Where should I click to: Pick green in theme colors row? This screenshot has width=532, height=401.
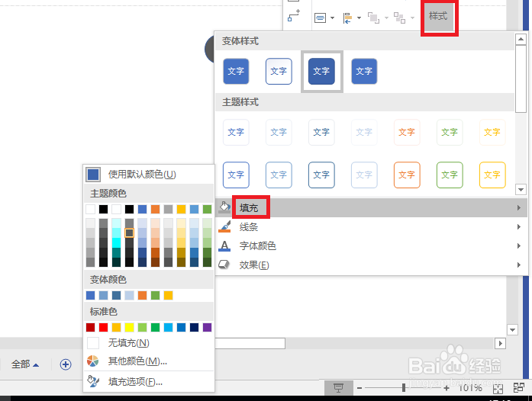208,209
